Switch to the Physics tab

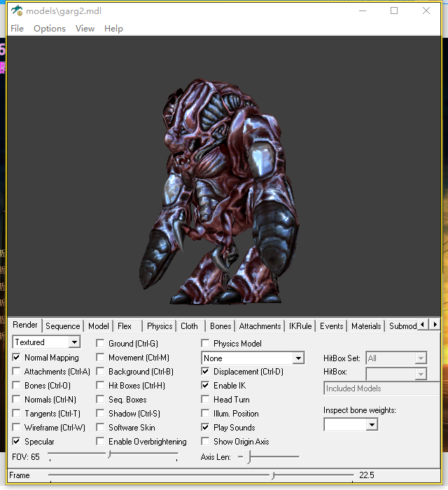click(160, 326)
